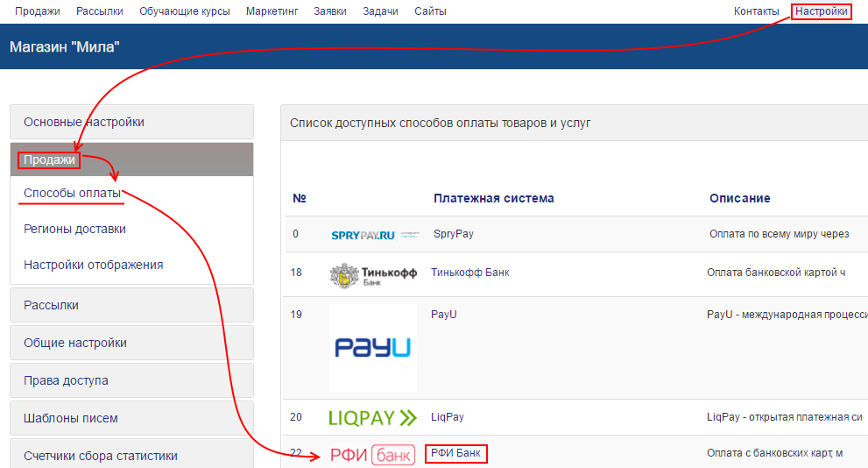Image resolution: width=868 pixels, height=468 pixels.
Task: Open the Контакты menu item
Action: pos(756,11)
